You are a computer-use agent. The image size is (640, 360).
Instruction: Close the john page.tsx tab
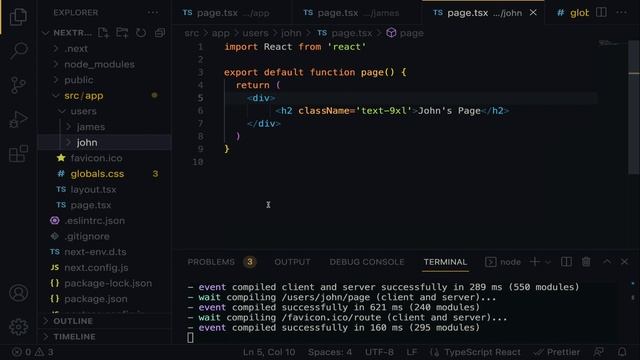pos(533,13)
